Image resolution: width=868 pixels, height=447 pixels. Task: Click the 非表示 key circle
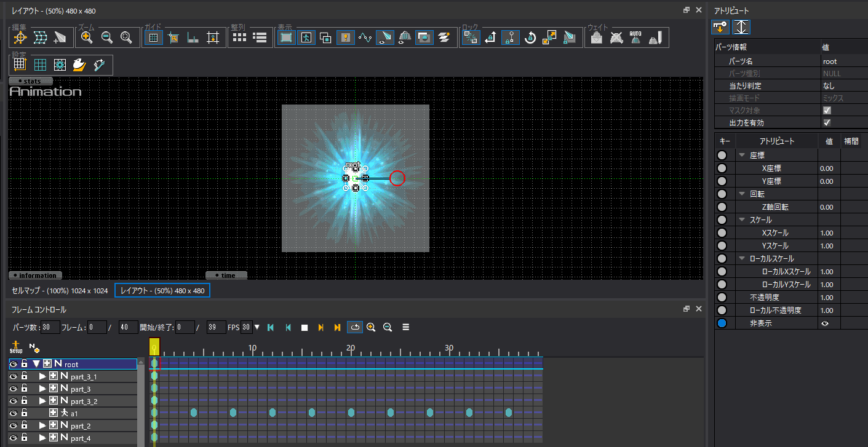click(x=722, y=323)
